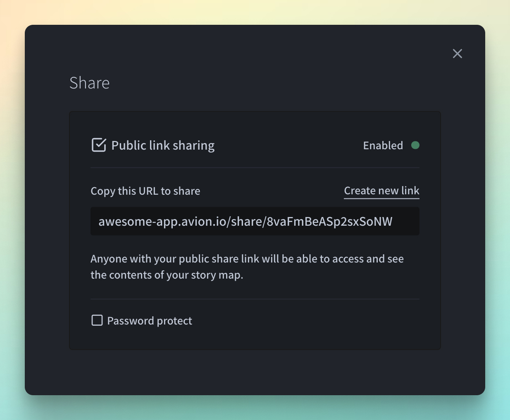Tick the Password protect checkbox
Viewport: 510px width, 420px height.
pyautogui.click(x=97, y=320)
